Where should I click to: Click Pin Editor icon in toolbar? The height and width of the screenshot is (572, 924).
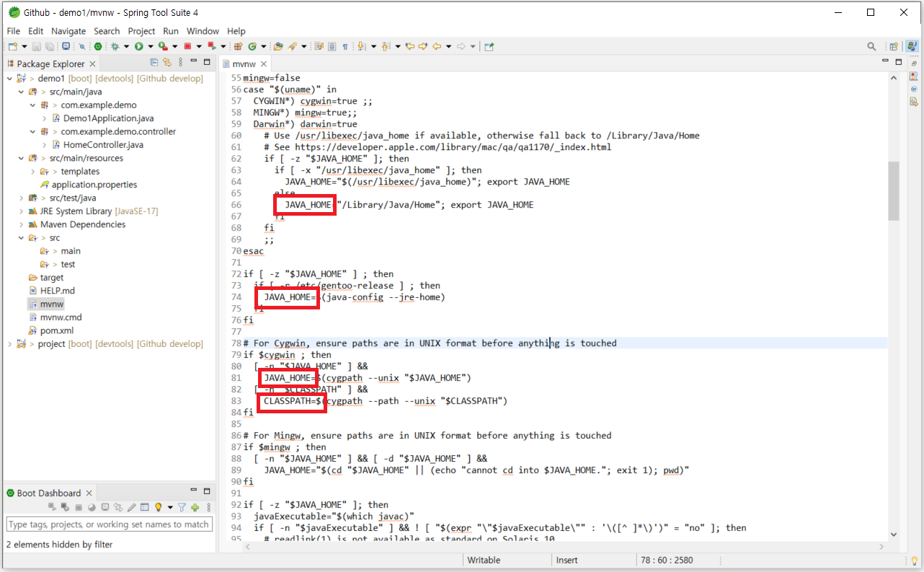coord(489,46)
